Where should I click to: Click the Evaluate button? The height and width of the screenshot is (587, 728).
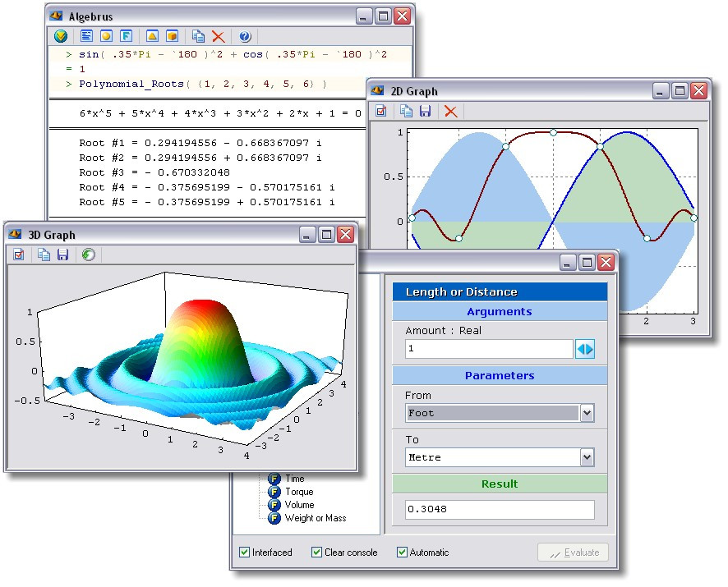coord(573,553)
